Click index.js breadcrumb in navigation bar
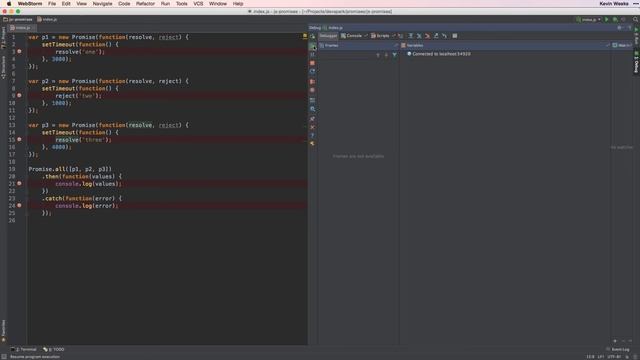The height and width of the screenshot is (360, 640). click(x=47, y=20)
